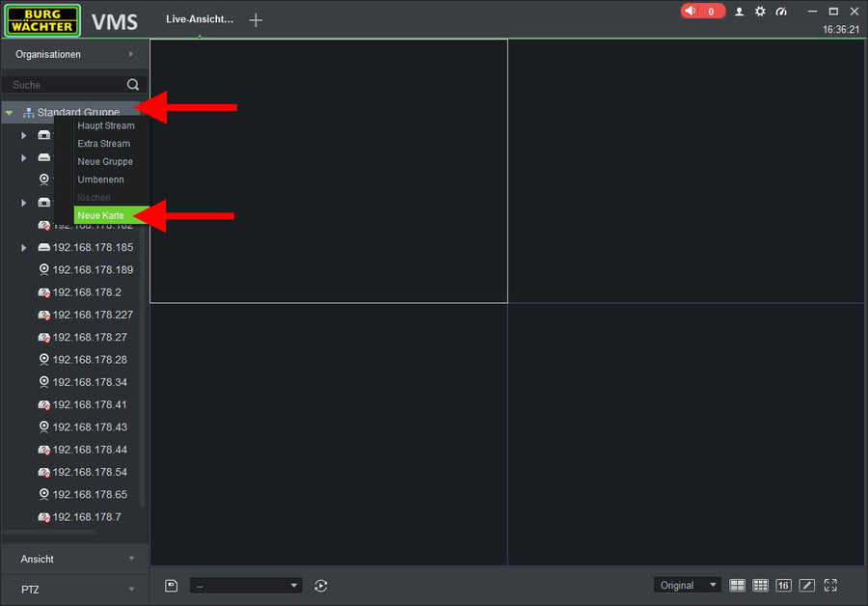Open the custom layout edit icon
Viewport: 868px width, 606px height.
point(807,586)
